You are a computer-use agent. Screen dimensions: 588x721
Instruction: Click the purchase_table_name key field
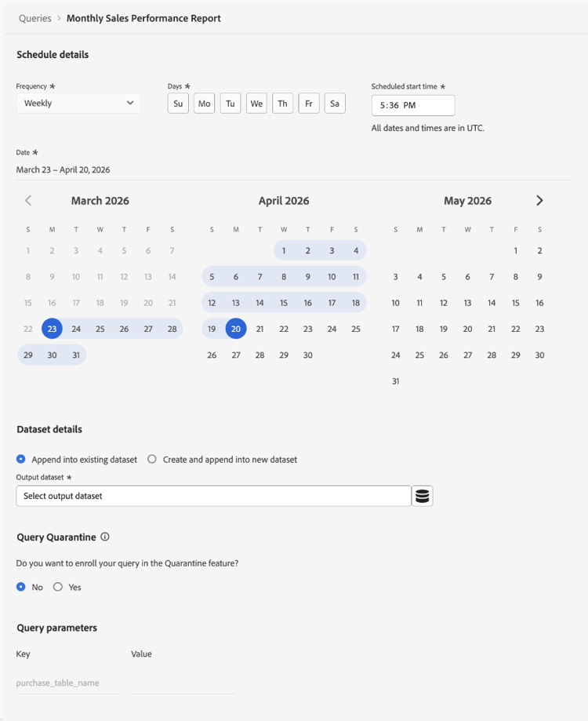point(68,683)
